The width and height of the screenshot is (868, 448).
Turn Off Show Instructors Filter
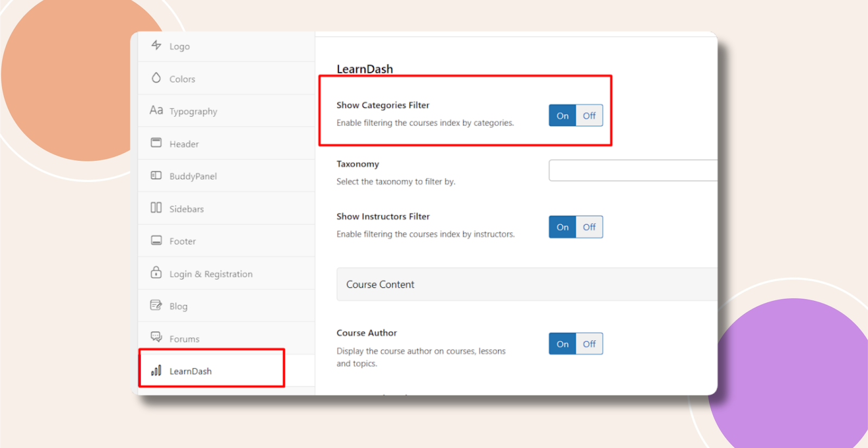[x=589, y=227]
